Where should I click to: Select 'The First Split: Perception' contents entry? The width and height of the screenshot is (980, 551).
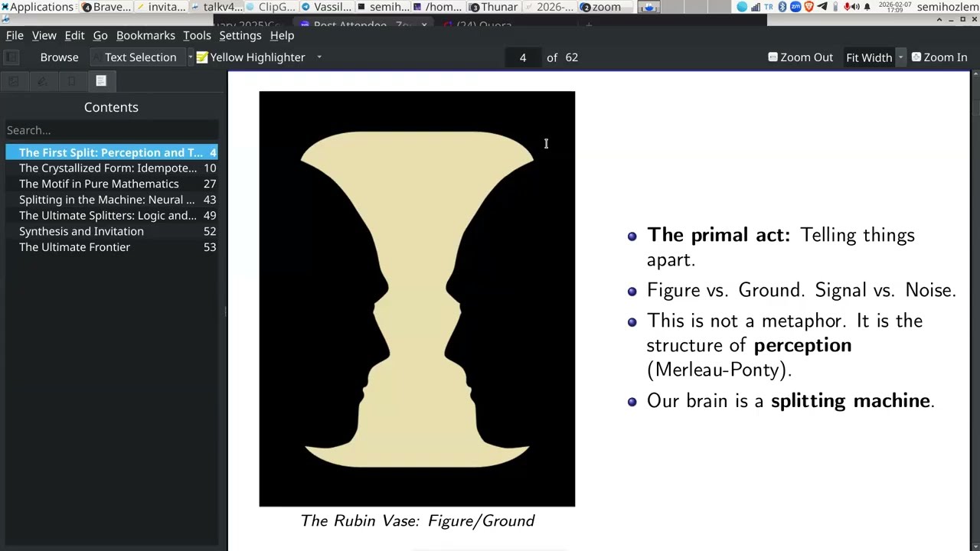tap(112, 152)
